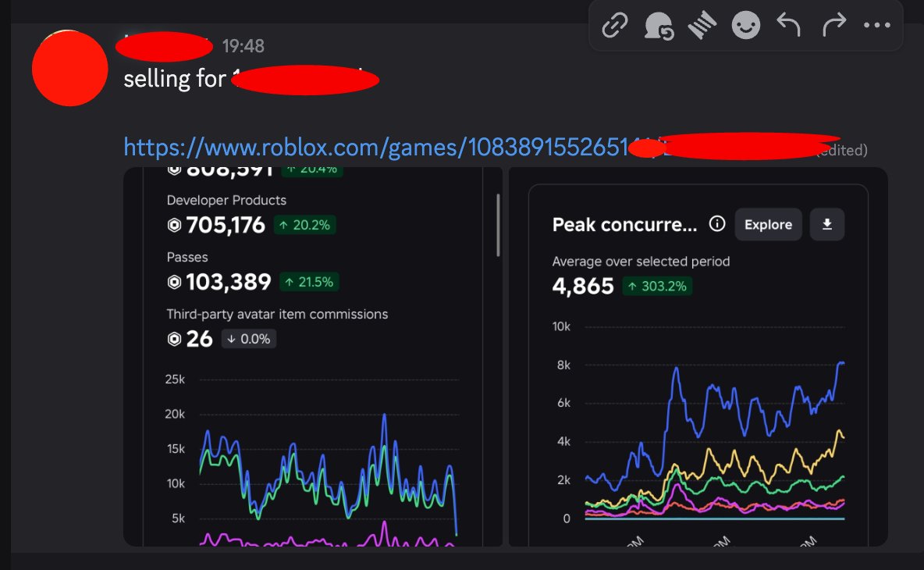924x570 pixels.
Task: Open the right Peak concurrent image
Action: coord(698,357)
